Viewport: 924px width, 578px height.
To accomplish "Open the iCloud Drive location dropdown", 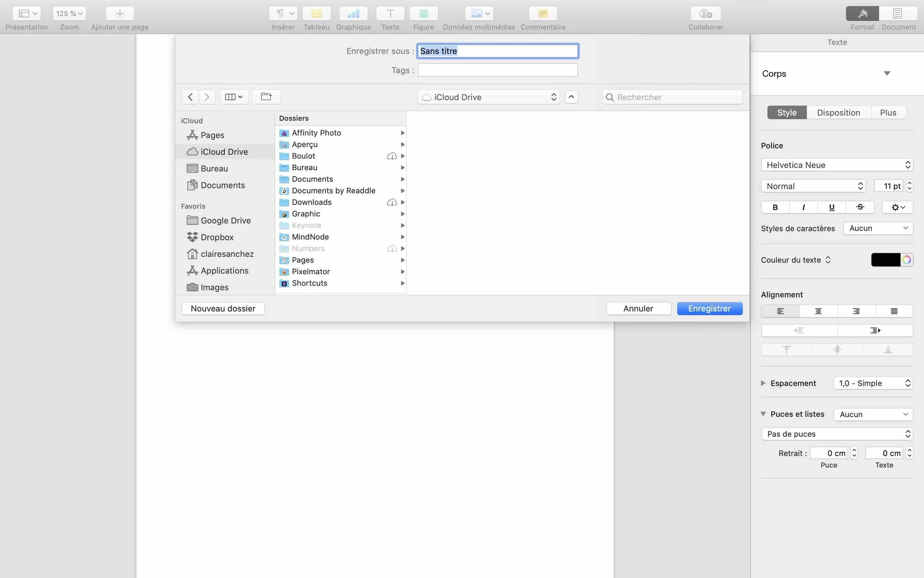I will pyautogui.click(x=488, y=97).
